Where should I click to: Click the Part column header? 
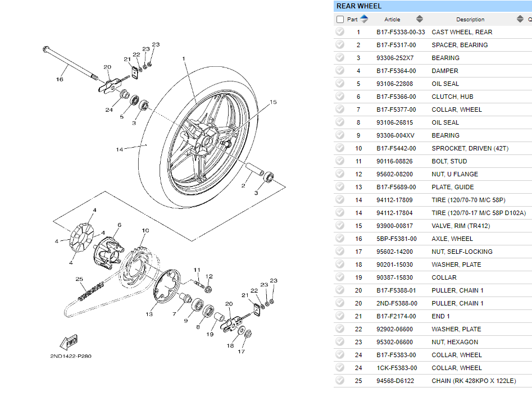[352, 19]
